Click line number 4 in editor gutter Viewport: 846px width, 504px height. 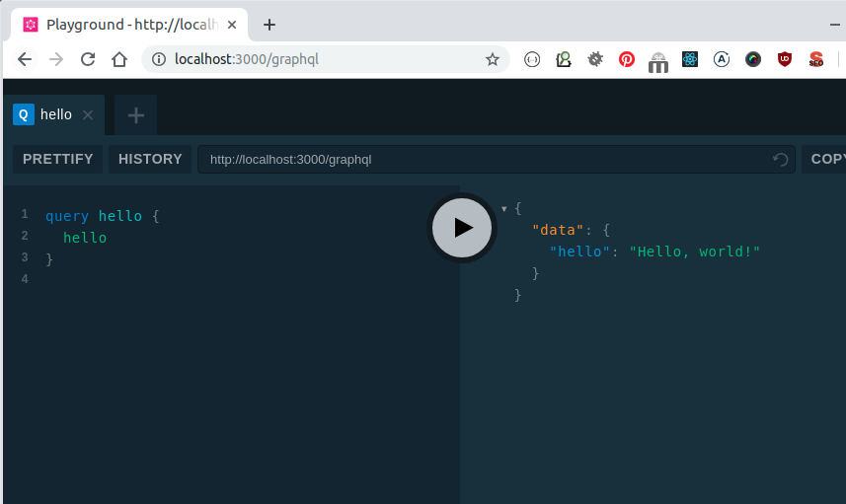point(25,279)
